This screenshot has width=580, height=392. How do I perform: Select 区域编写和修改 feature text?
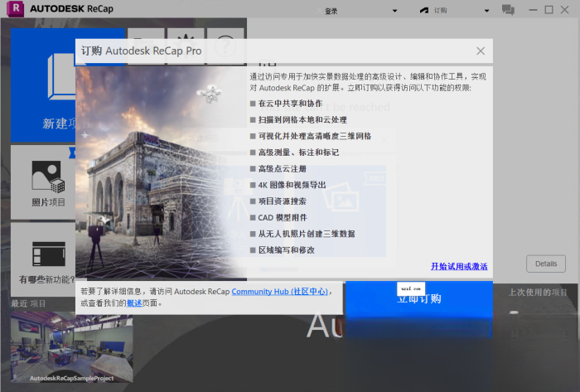tap(287, 250)
